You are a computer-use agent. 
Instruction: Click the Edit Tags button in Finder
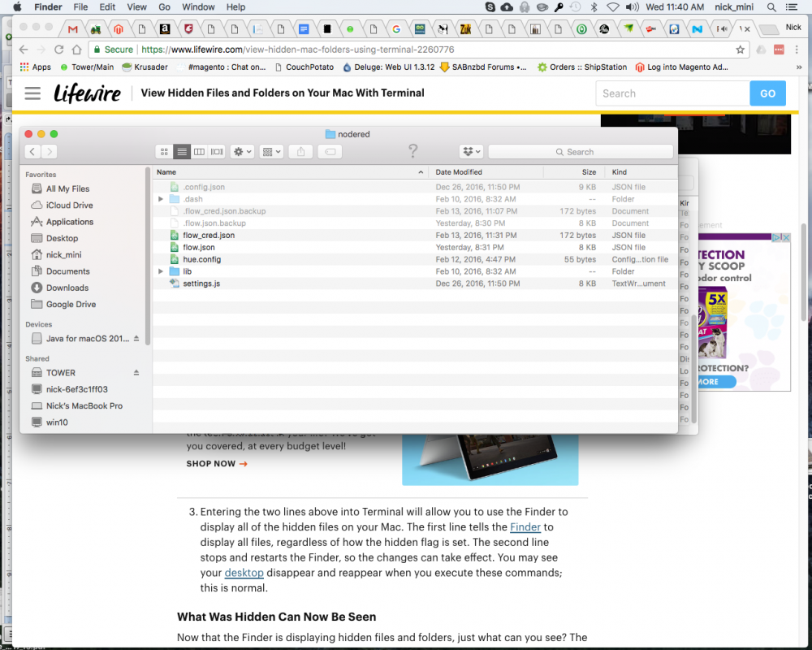click(330, 152)
